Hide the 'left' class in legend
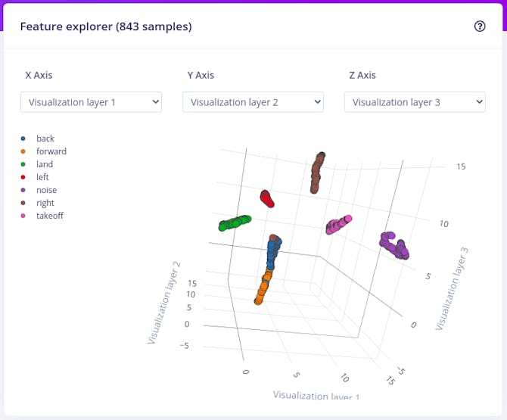 [x=42, y=177]
